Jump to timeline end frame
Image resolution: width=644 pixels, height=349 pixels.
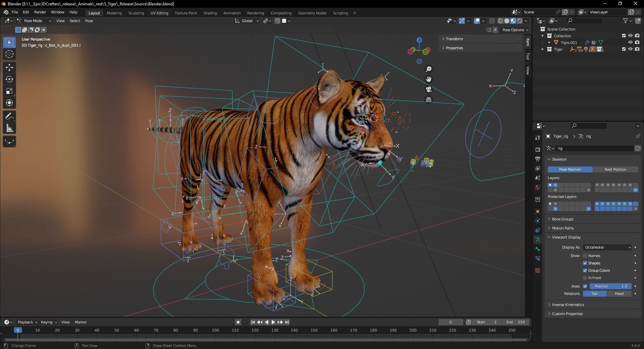(287, 322)
